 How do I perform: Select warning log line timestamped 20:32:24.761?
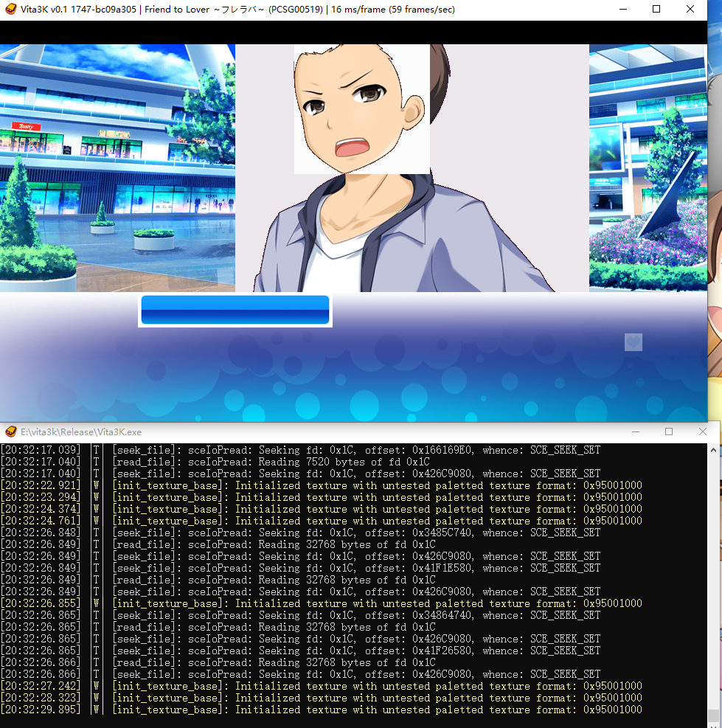(322, 521)
